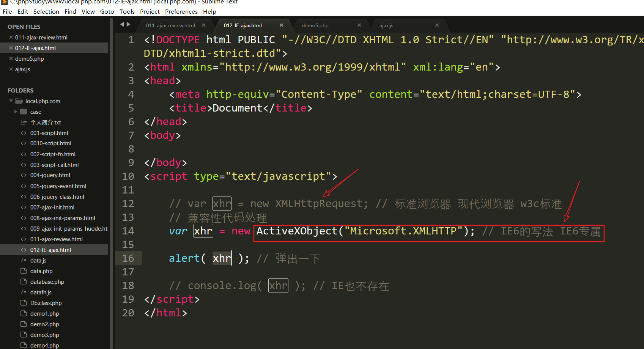Close the demo5.php editor tab
The height and width of the screenshot is (349, 644).
[359, 25]
